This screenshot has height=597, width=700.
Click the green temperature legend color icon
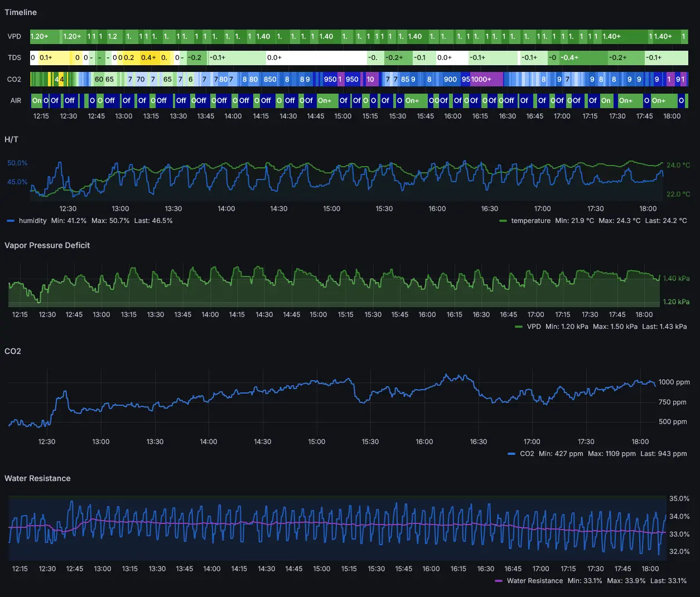pos(503,221)
